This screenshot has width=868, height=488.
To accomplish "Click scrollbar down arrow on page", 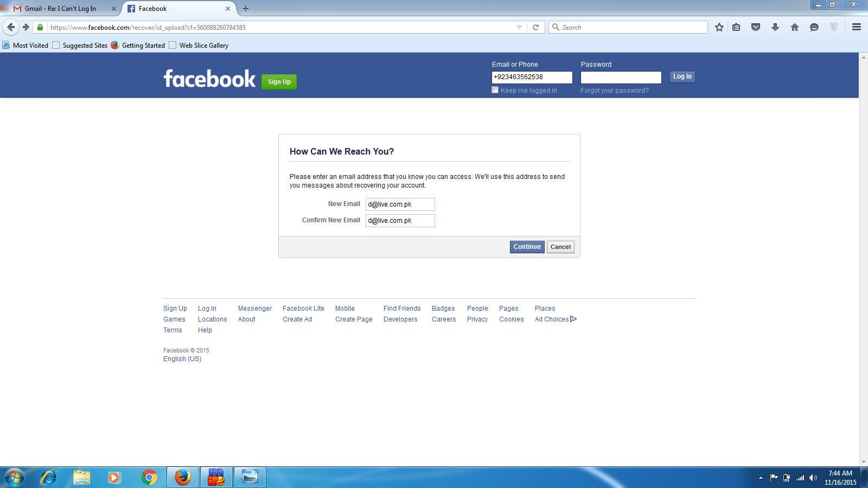I will [863, 461].
